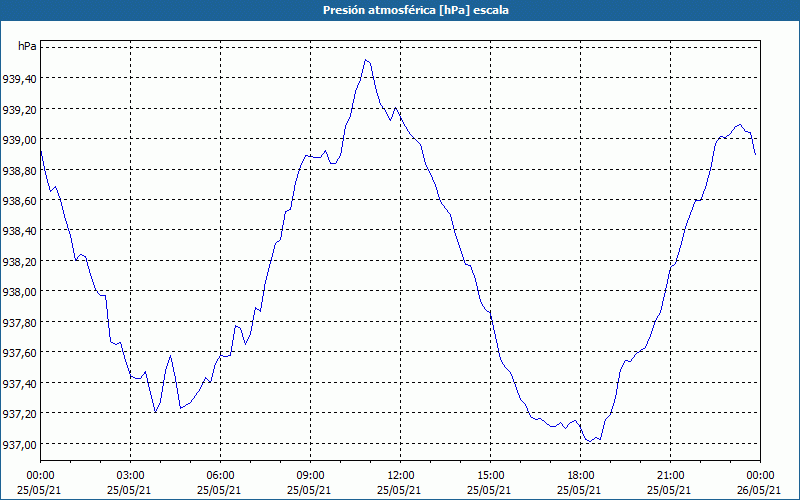Select the 938,80 axis value

click(19, 170)
